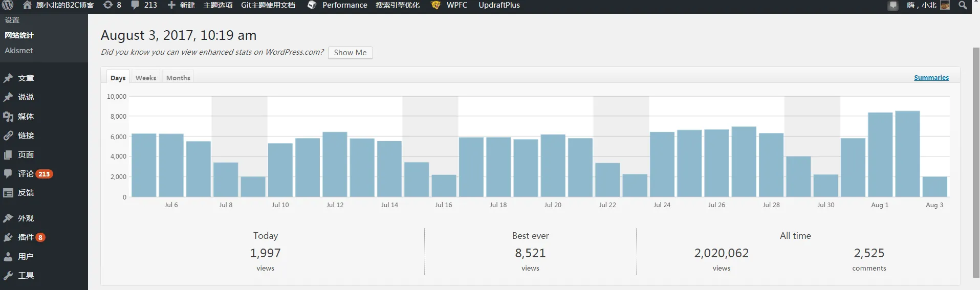Image resolution: width=980 pixels, height=290 pixels.
Task: Open 设置 in the sidebar
Action: 12,20
